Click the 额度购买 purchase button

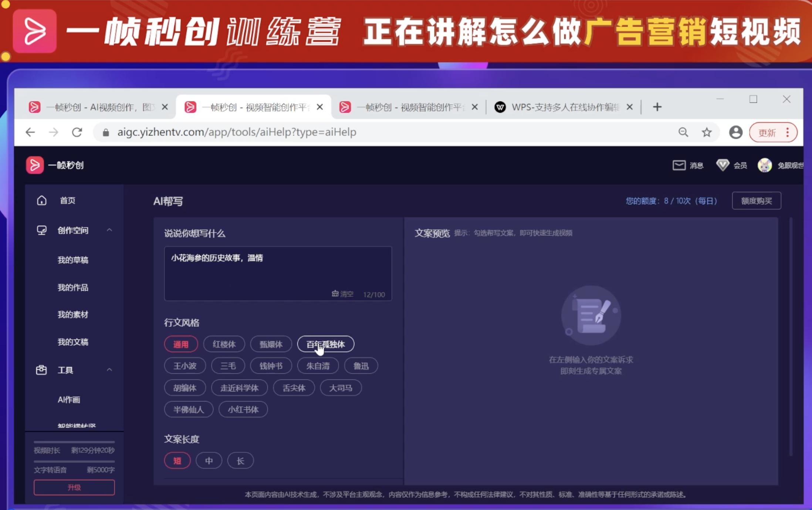click(x=757, y=201)
